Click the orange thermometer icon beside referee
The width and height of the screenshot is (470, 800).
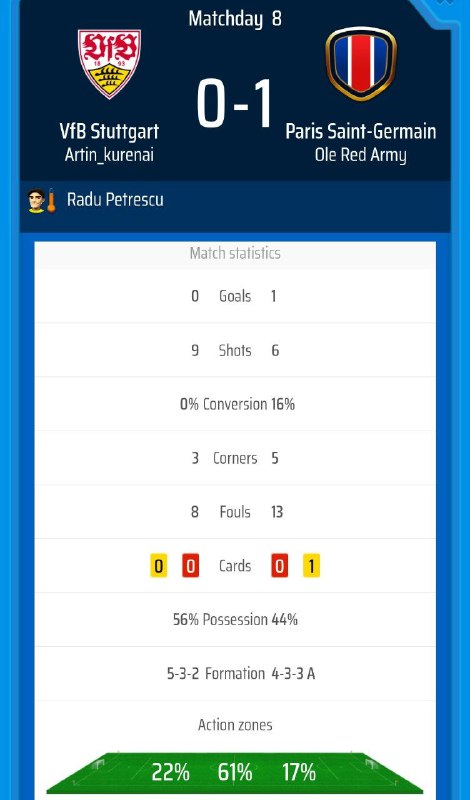pyautogui.click(x=51, y=201)
